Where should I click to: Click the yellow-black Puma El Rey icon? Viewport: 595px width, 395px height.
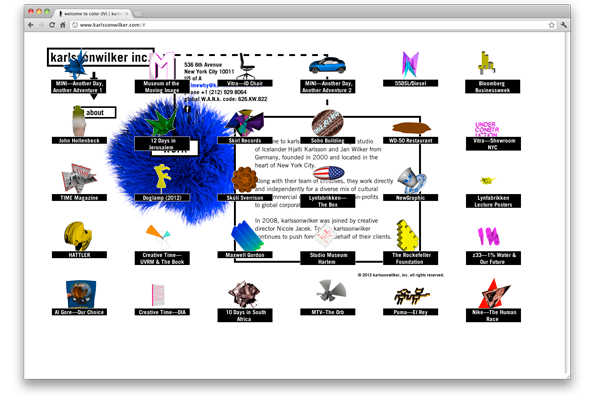[411, 296]
